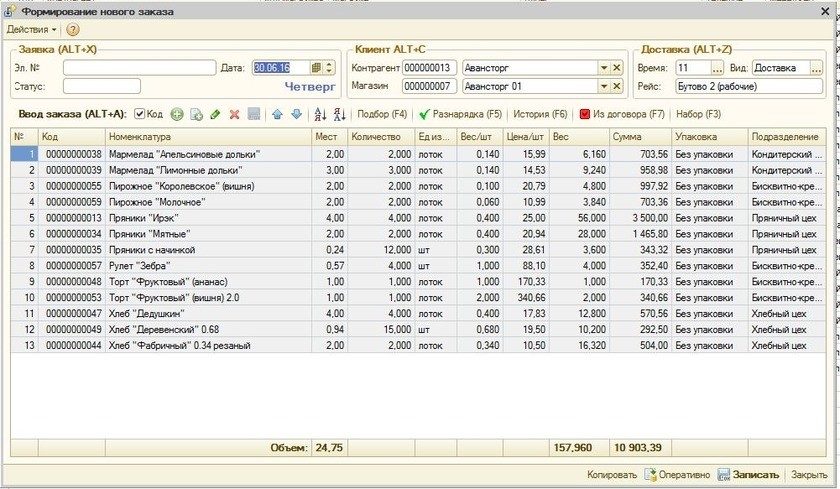Viewport: 840px width, 489px height.
Task: Click sum cell 3 500,00
Action: pos(640,218)
